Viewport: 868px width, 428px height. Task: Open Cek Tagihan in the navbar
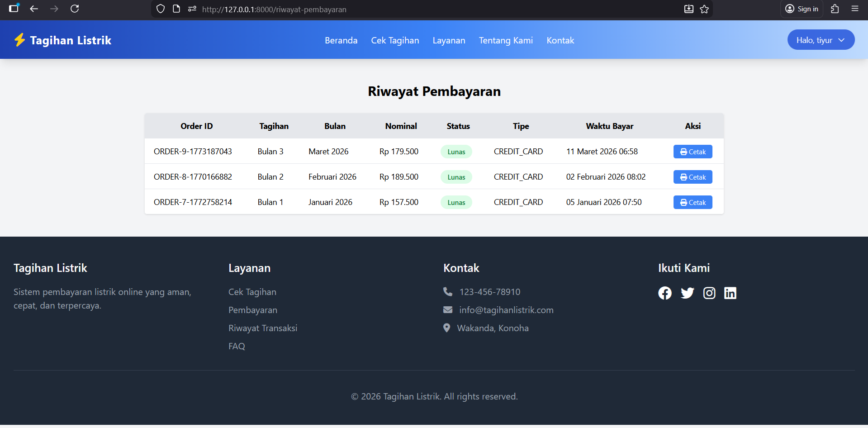395,40
